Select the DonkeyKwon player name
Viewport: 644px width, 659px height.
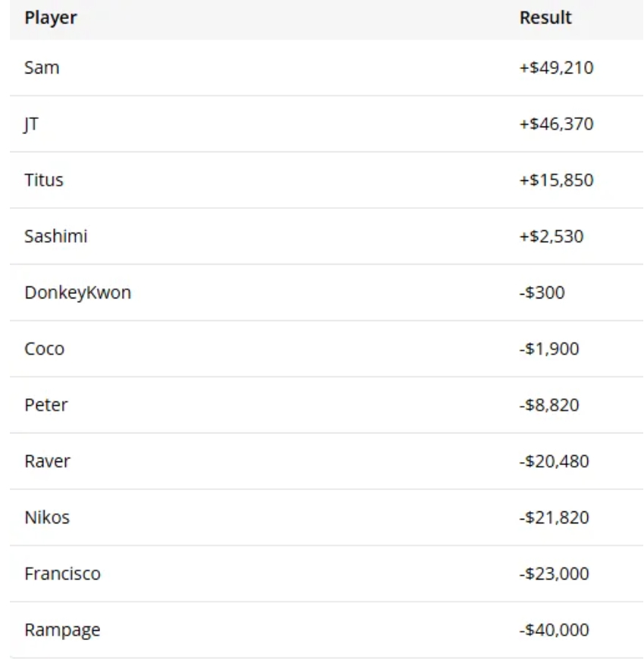point(77,292)
